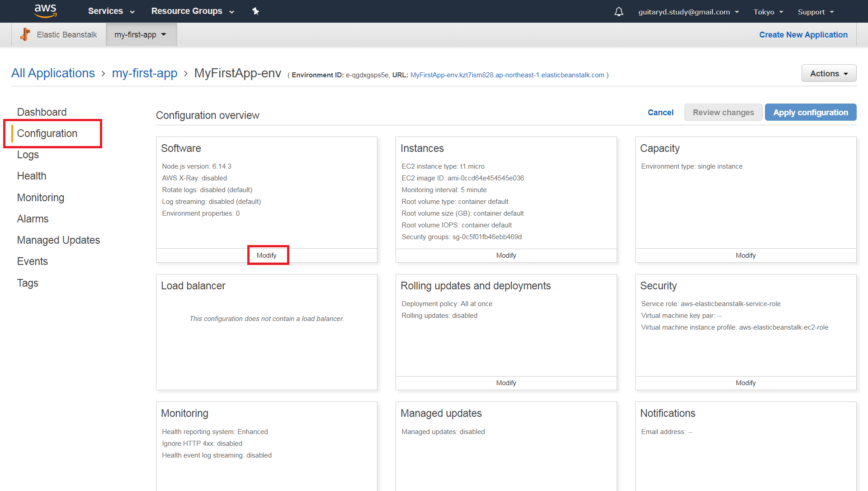Click the Elastic Beanstalk service icon
The width and height of the screenshot is (868, 491).
click(25, 34)
